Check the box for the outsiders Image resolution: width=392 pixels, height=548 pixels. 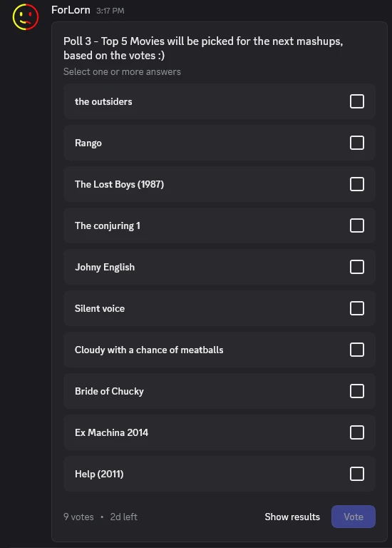pyautogui.click(x=357, y=101)
